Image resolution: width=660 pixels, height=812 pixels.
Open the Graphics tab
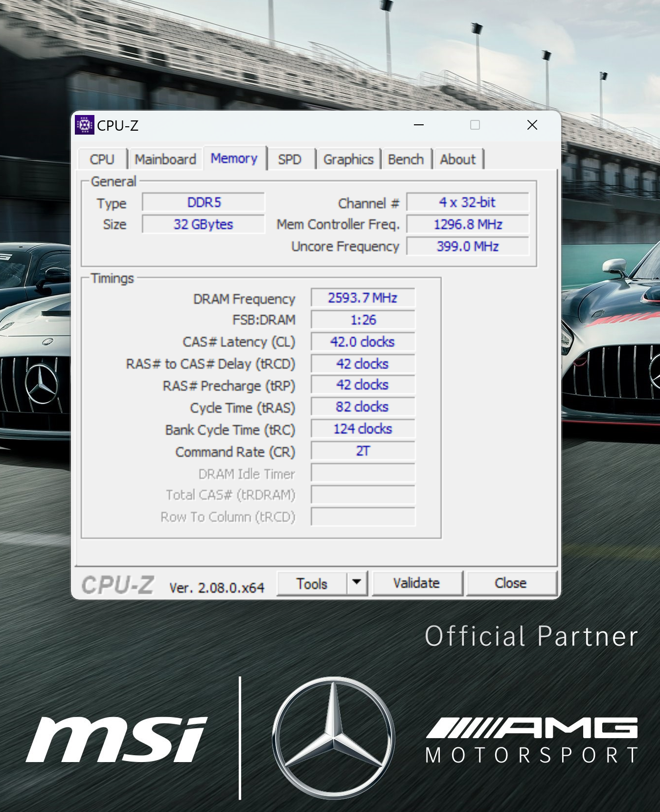(x=348, y=160)
